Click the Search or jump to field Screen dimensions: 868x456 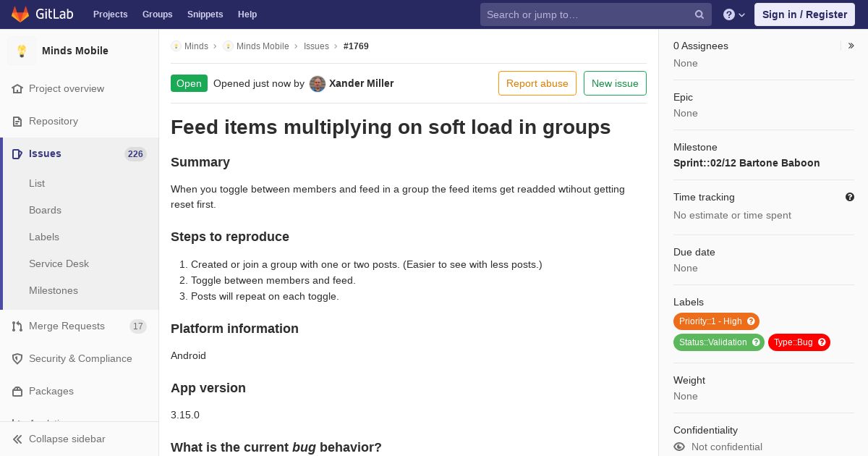pyautogui.click(x=596, y=14)
